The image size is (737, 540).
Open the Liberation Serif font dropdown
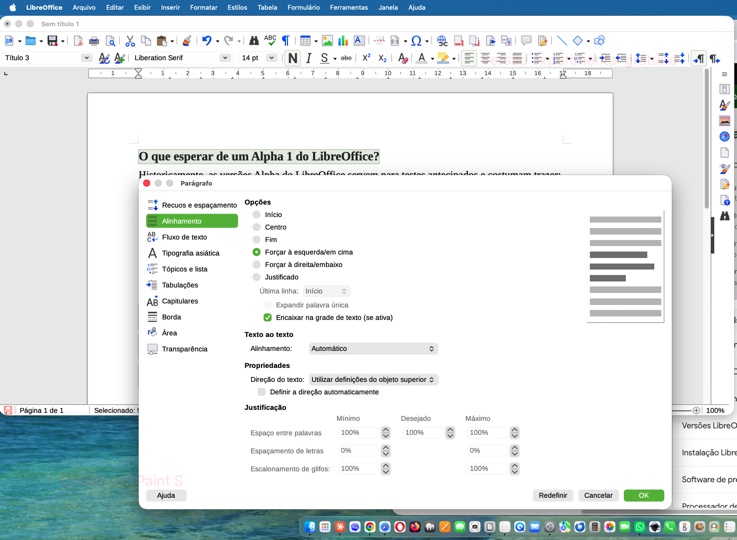click(x=225, y=58)
